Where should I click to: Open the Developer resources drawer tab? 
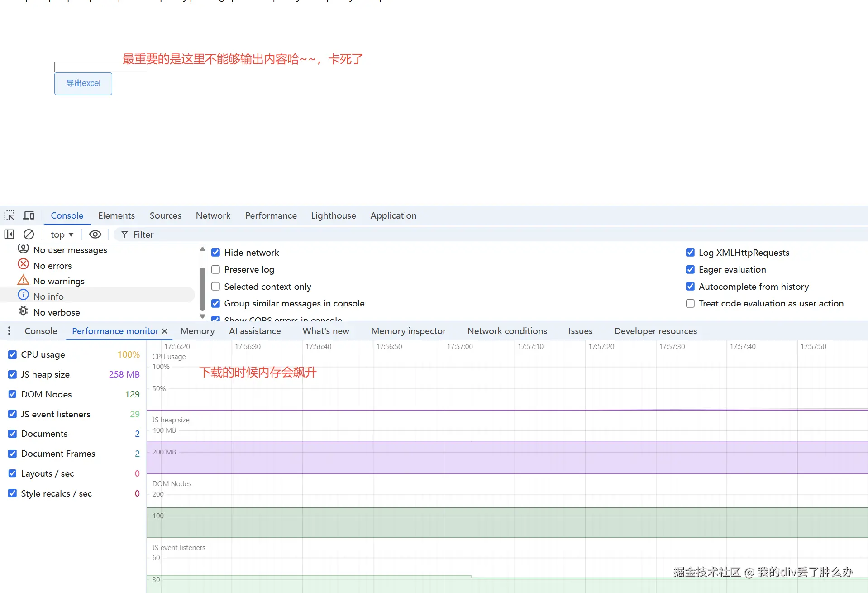[x=655, y=331]
